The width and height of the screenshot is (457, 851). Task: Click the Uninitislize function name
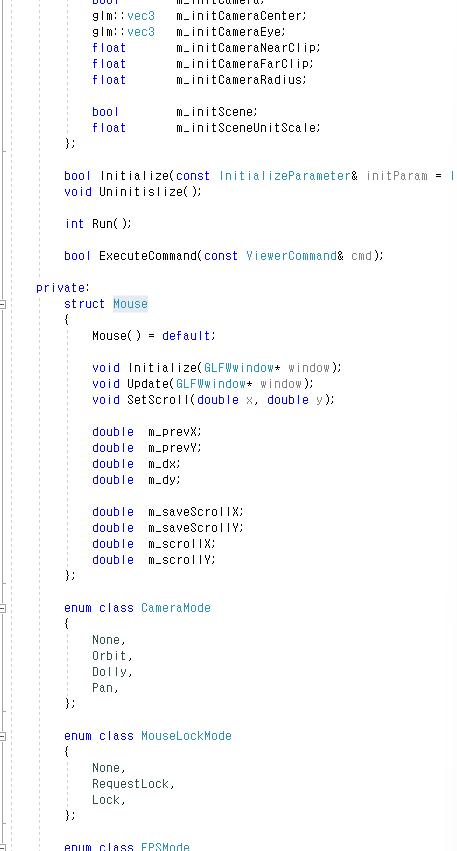point(141,192)
